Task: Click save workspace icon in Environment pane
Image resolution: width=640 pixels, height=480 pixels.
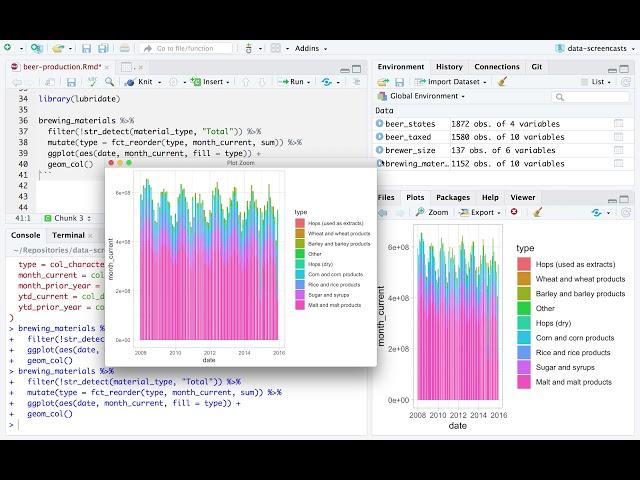Action: pos(399,82)
